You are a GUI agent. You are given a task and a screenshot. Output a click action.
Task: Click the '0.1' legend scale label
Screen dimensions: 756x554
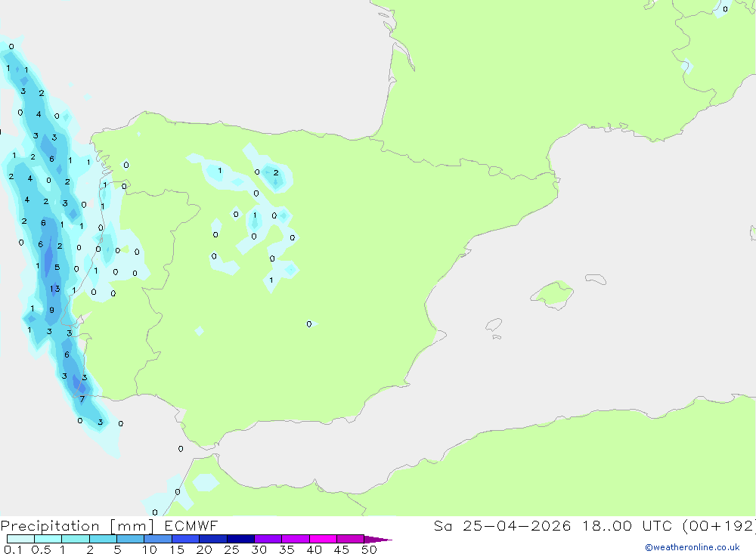tap(13, 549)
